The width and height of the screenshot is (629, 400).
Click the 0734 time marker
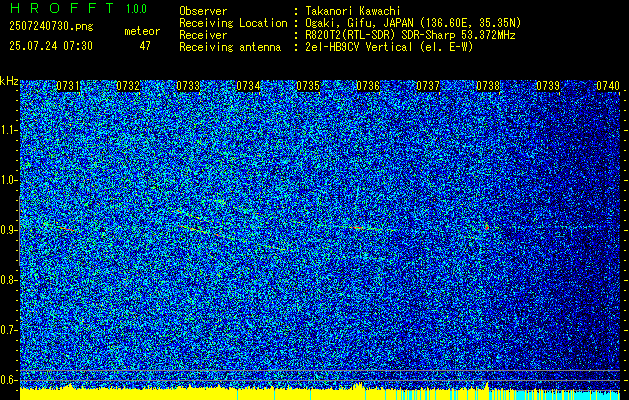click(248, 86)
